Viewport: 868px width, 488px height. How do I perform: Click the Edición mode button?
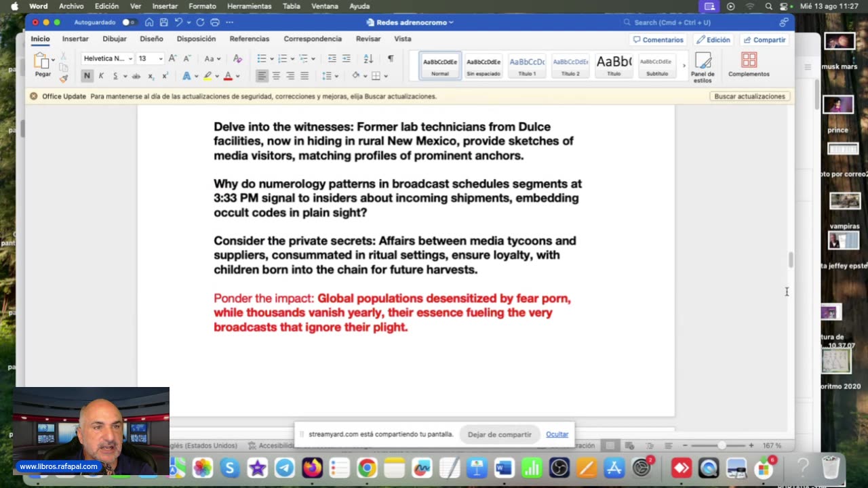point(713,40)
